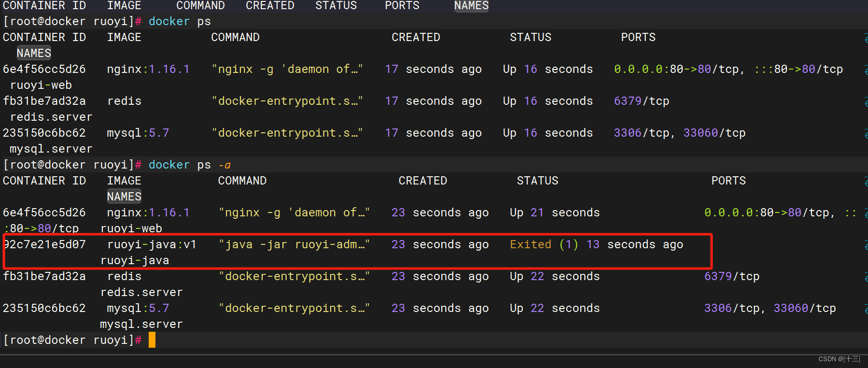Image resolution: width=868 pixels, height=368 pixels.
Task: Click the STATUS header above Up 21 seconds
Action: (537, 181)
